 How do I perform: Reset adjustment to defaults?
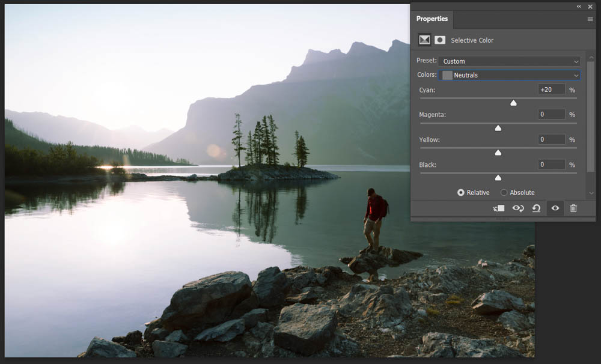click(536, 208)
